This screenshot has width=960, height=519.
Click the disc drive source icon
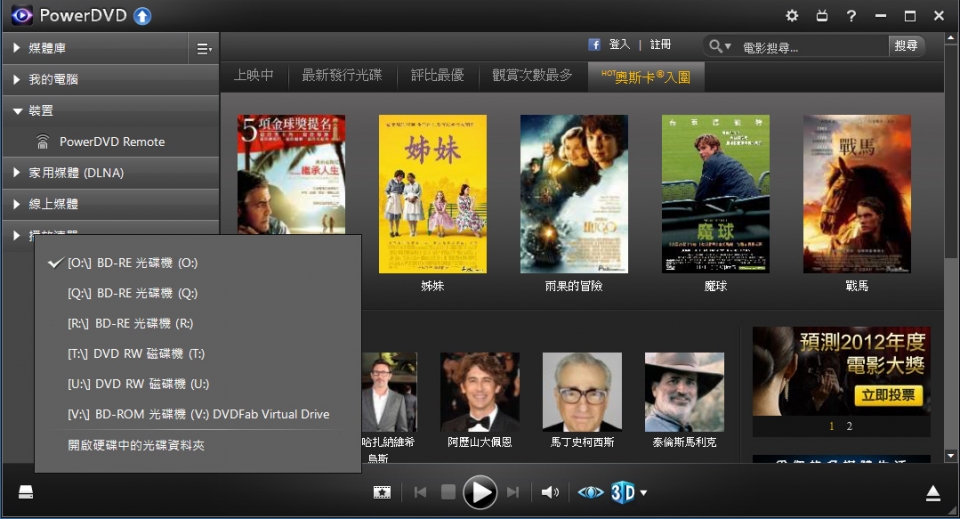pos(26,492)
